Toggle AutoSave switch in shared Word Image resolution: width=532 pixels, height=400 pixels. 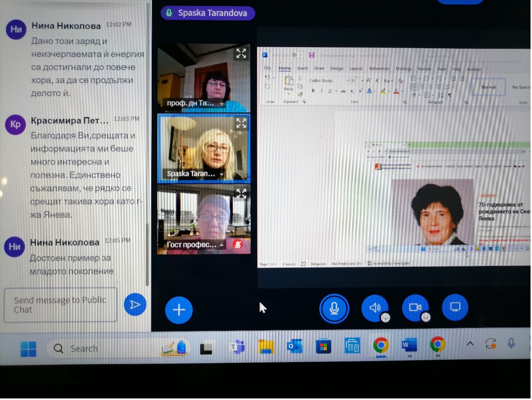297,55
